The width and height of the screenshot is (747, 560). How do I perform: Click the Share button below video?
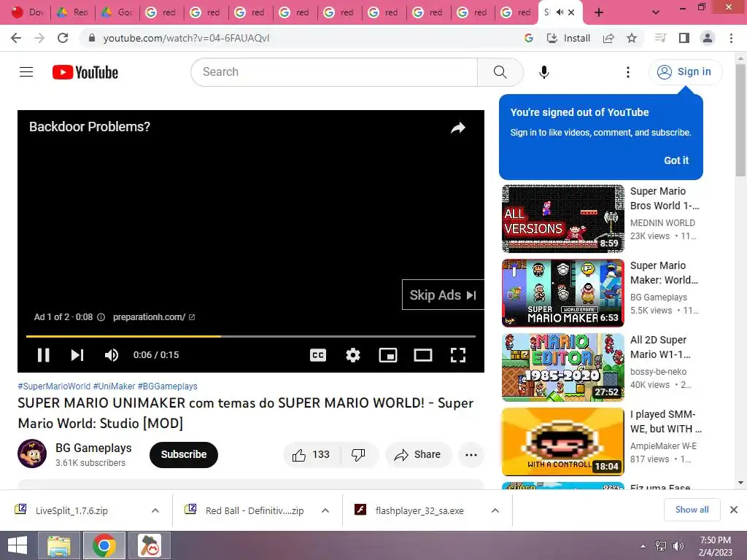418,455
